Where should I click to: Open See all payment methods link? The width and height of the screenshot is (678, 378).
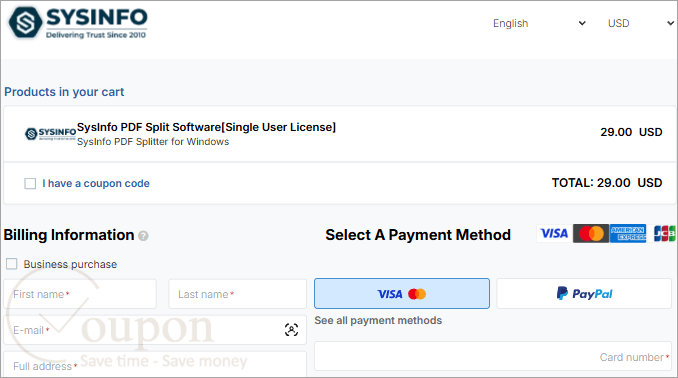tap(378, 320)
